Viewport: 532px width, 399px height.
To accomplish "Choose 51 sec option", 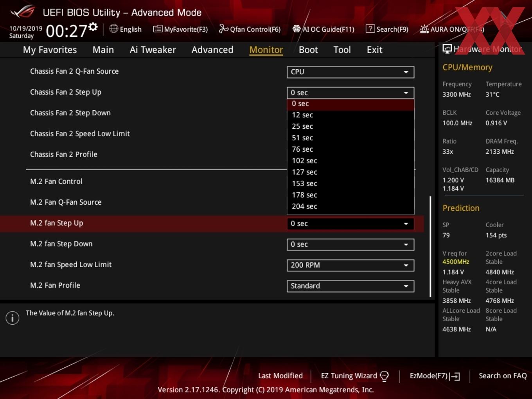I will coord(350,138).
